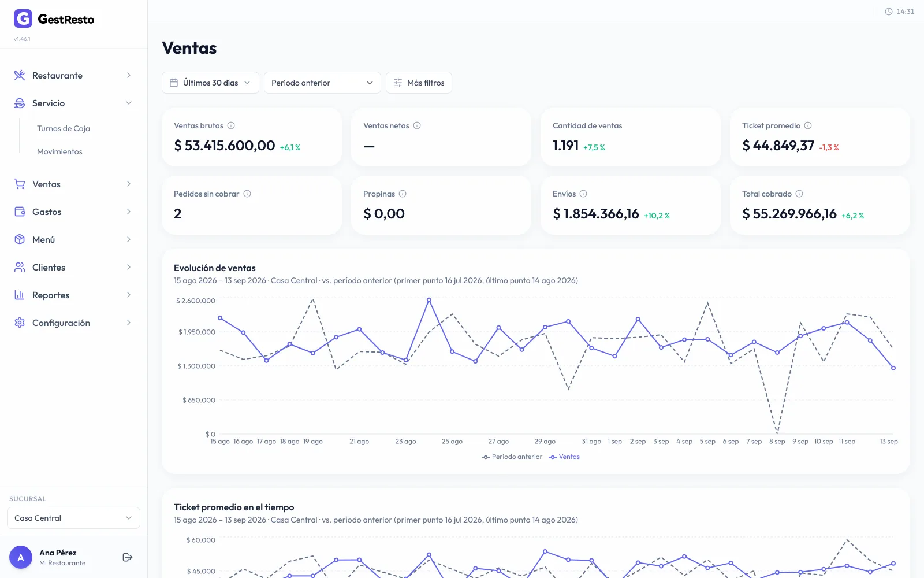Open the Casa Central branch selector
The width and height of the screenshot is (924, 578).
click(73, 518)
